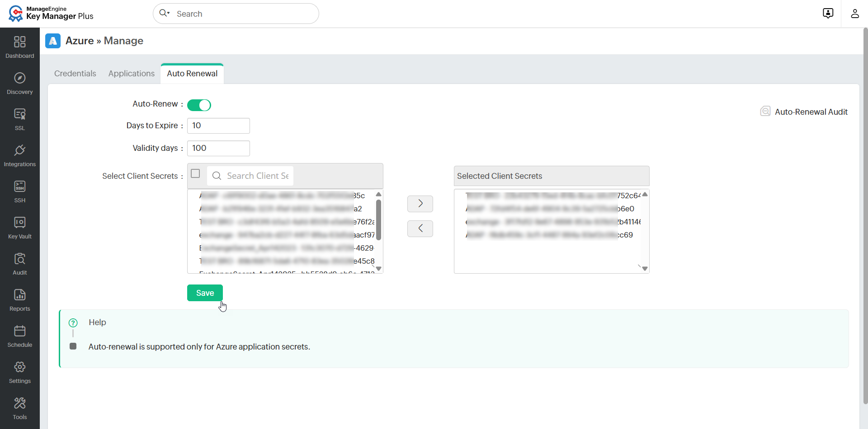
Task: Click the Help question mark icon
Action: 73,323
